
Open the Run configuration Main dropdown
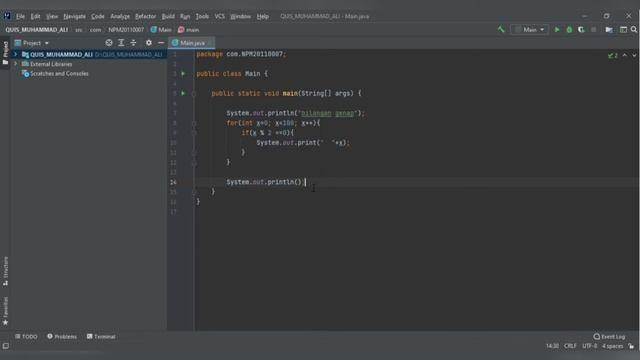529,29
